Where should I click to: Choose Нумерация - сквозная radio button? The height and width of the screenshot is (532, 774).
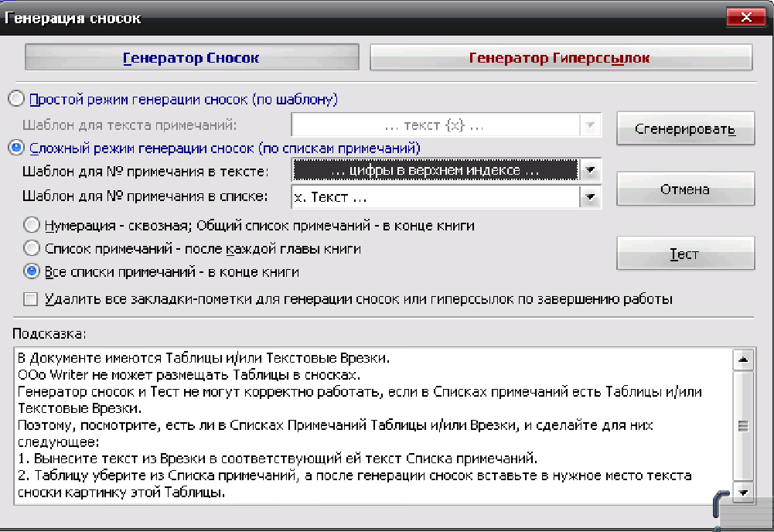(x=32, y=226)
